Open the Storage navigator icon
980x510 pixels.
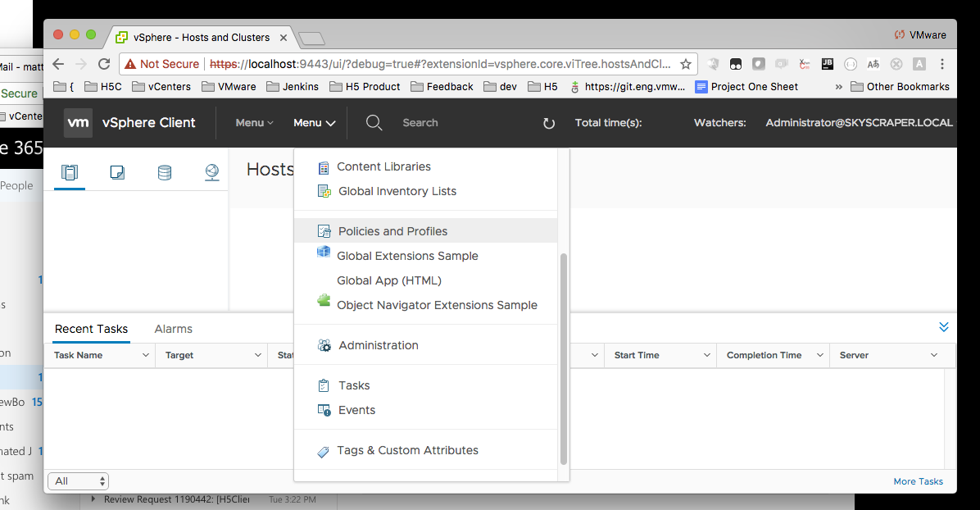tap(165, 172)
